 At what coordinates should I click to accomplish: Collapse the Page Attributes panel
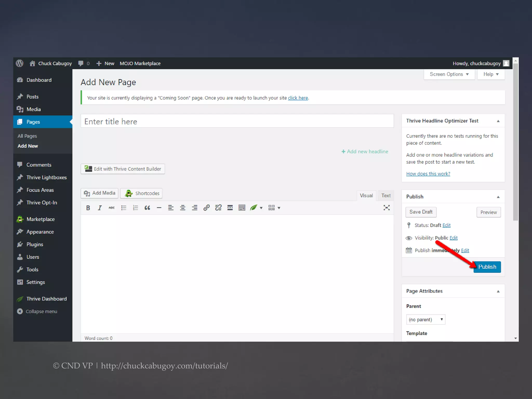point(498,291)
